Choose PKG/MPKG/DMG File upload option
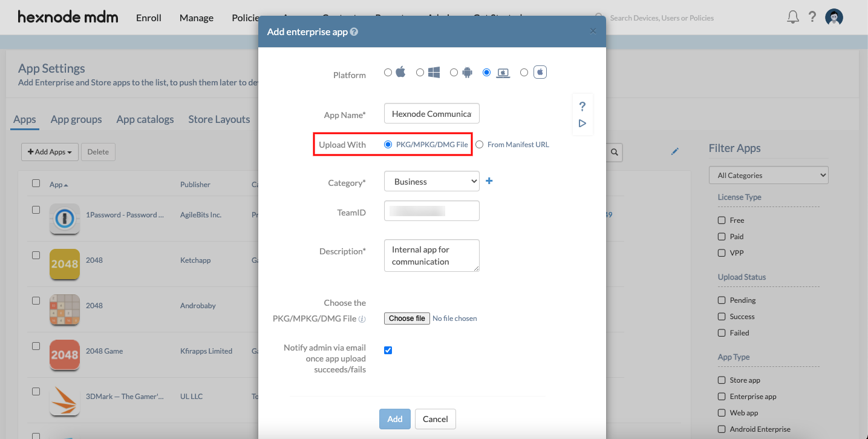868x439 pixels. click(x=388, y=145)
